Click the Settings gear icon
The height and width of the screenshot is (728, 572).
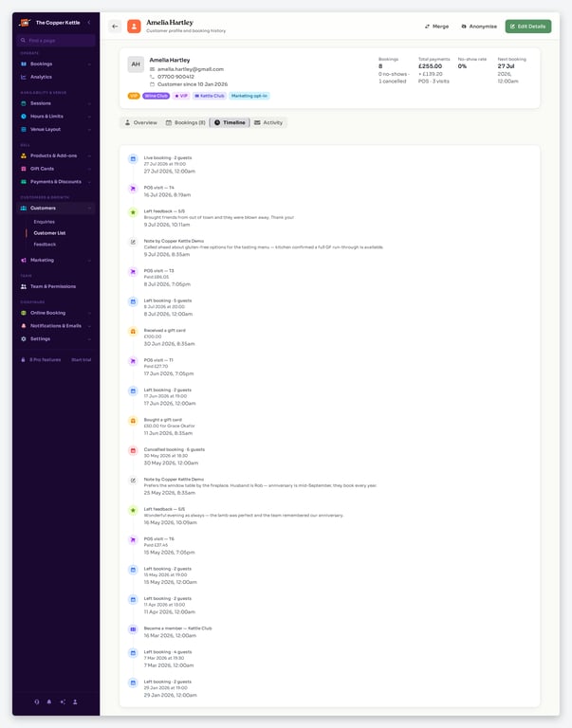tap(24, 339)
